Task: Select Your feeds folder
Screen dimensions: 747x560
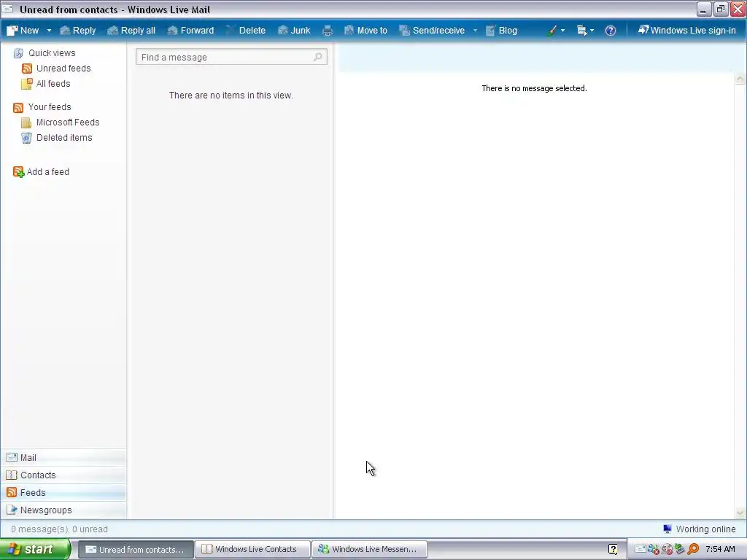Action: tap(50, 106)
